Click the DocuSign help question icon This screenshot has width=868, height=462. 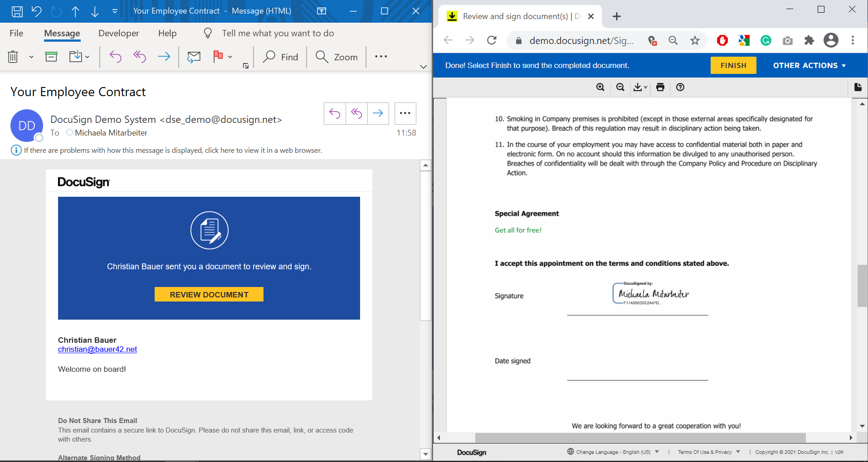680,87
